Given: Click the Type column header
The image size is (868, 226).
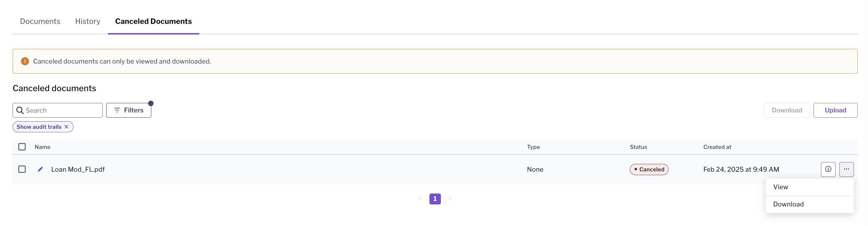Looking at the screenshot, I should [533, 147].
